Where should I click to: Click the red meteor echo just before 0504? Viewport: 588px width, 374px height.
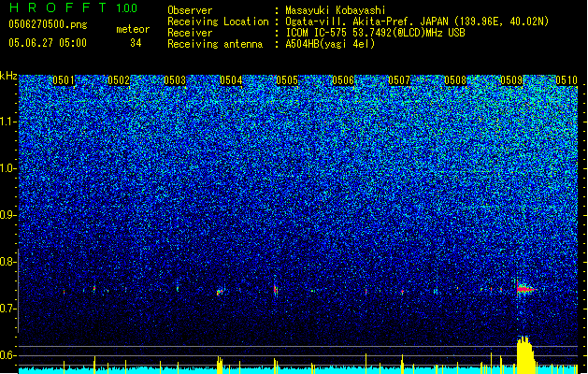pyautogui.click(x=220, y=292)
